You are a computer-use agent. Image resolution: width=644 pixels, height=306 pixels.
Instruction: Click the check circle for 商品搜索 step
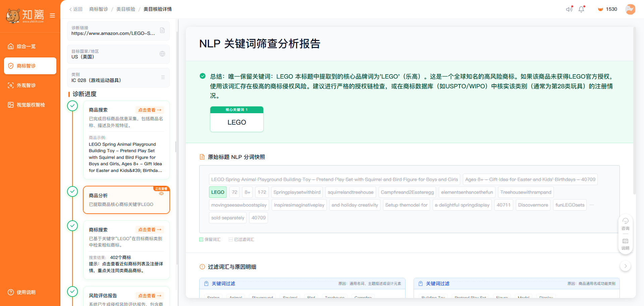72,106
